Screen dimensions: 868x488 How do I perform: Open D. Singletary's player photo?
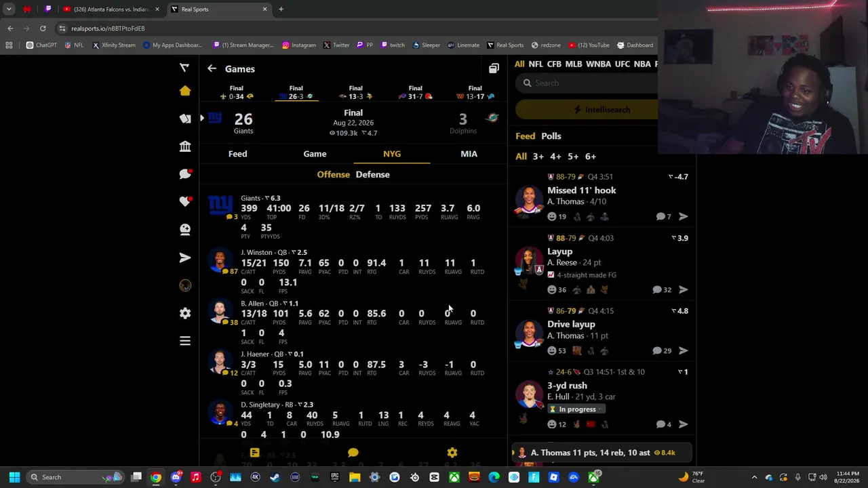coord(220,413)
